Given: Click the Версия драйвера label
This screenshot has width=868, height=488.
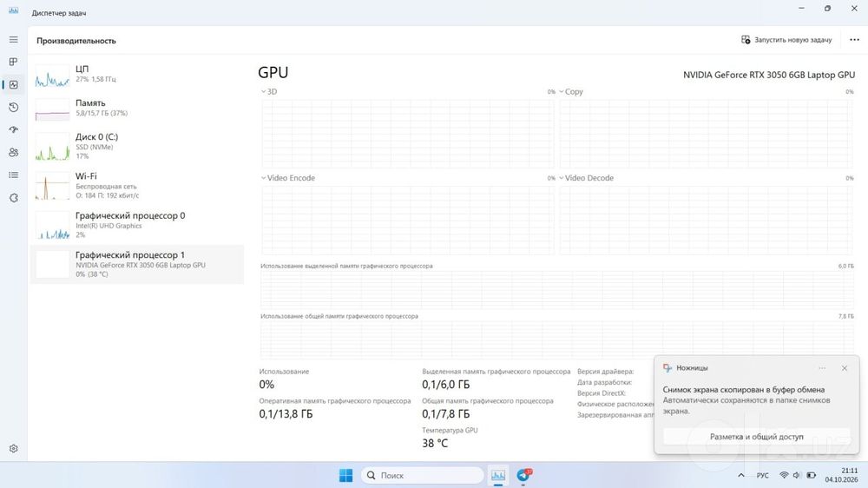Looking at the screenshot, I should [605, 372].
